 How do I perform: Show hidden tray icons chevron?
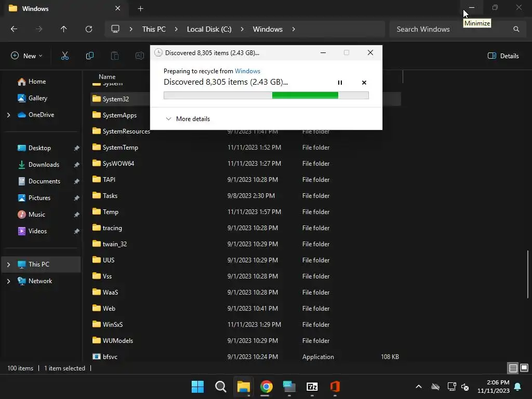419,387
